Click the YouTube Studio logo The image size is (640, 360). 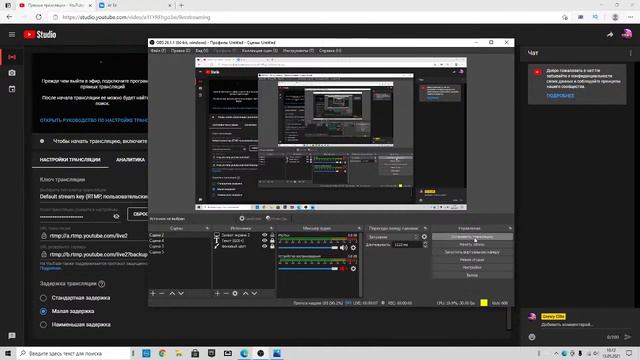(x=40, y=35)
